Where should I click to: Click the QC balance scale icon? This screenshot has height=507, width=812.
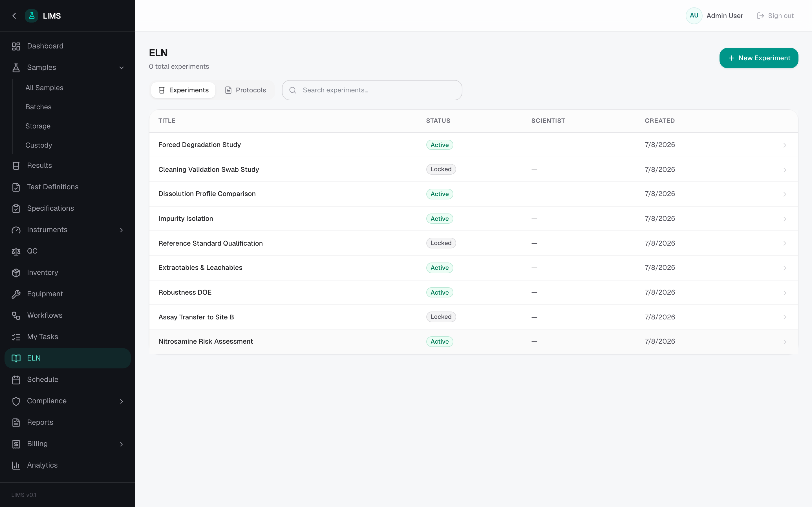(16, 252)
